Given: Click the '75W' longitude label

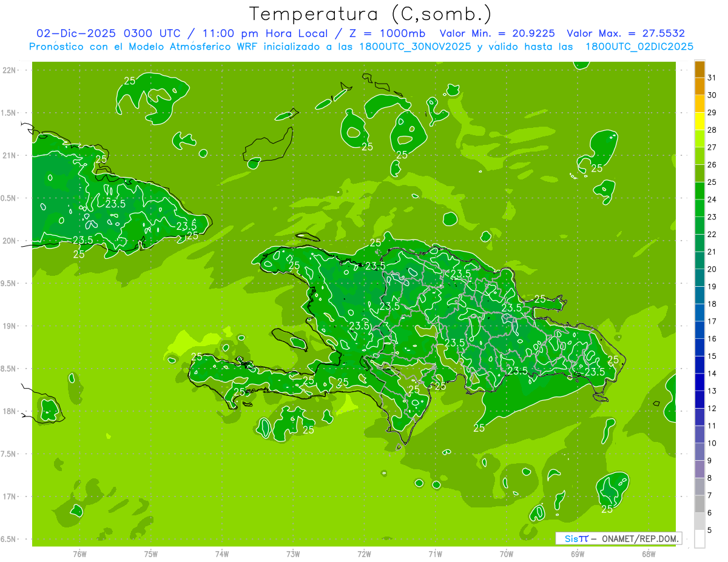Looking at the screenshot, I should [151, 554].
